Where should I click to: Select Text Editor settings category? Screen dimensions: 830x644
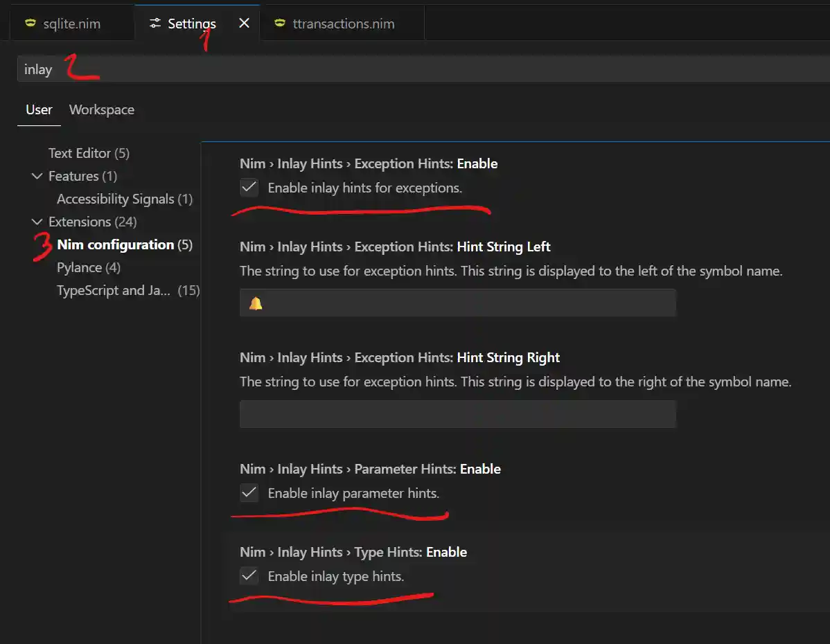[x=88, y=153]
